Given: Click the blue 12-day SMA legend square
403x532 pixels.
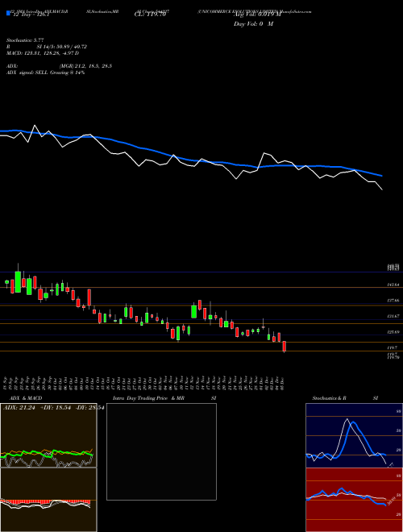Looking at the screenshot, I should 8,13.
